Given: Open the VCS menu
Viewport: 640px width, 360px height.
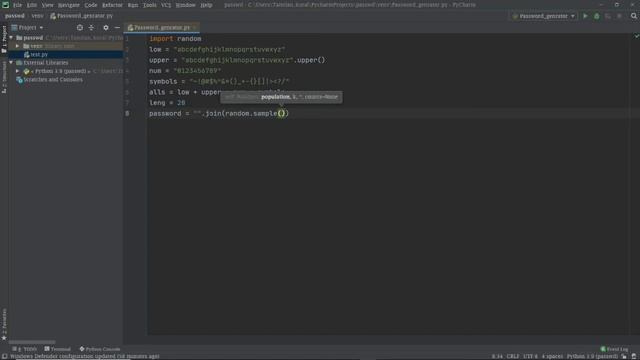Looking at the screenshot, I should 166,5.
